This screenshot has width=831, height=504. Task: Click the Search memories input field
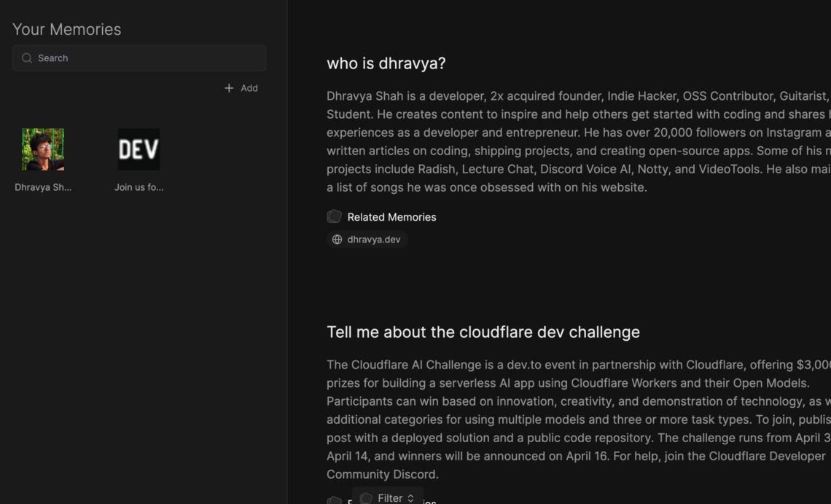146,58
